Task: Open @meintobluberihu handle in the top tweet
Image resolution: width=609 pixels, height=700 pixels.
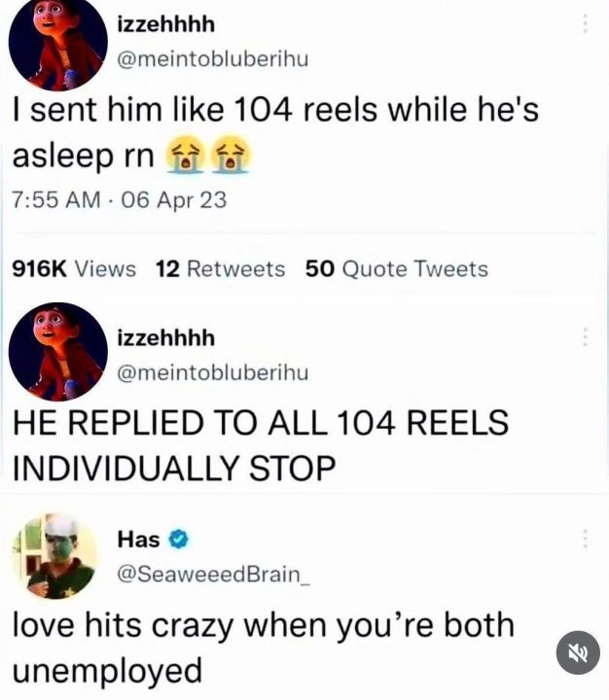Action: click(x=213, y=59)
